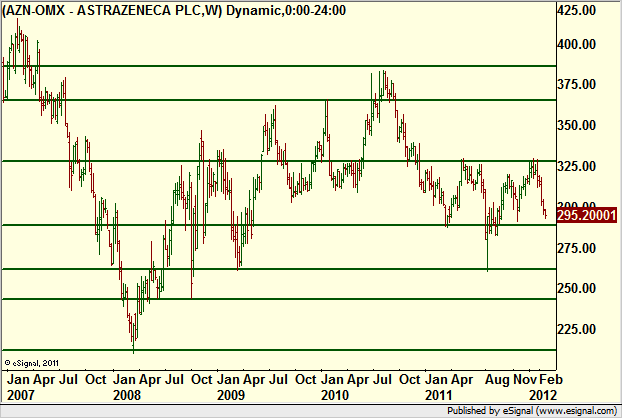Click the 2011 year label

point(439,395)
